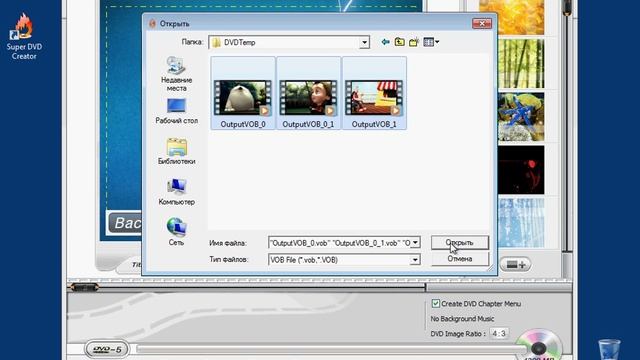640x360 pixels.
Task: Toggle Create DVD Chapter Menu checkbox
Action: click(x=436, y=303)
